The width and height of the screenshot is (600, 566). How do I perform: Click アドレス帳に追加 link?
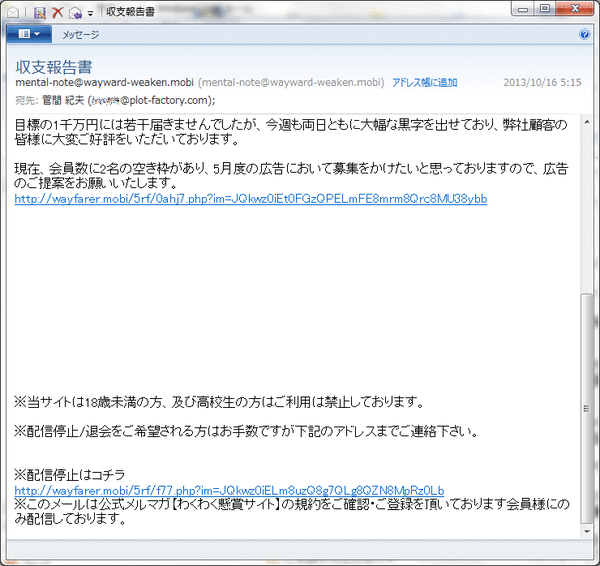pyautogui.click(x=425, y=83)
